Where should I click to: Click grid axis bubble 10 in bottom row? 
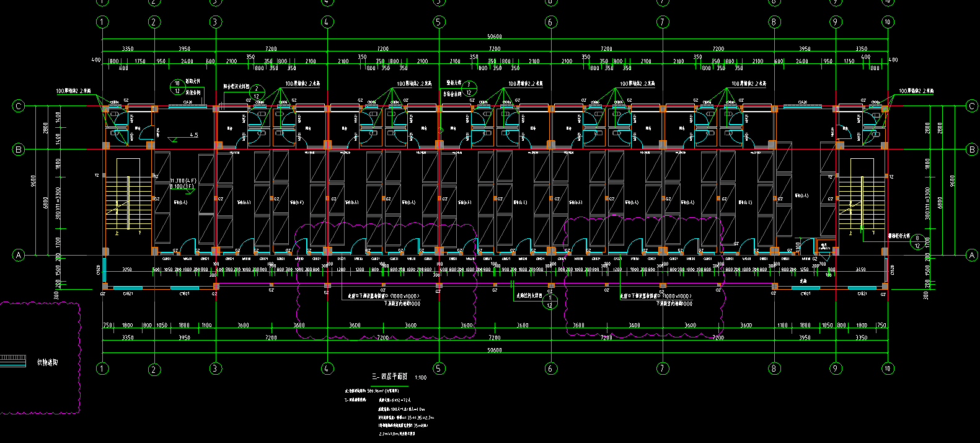click(x=888, y=369)
